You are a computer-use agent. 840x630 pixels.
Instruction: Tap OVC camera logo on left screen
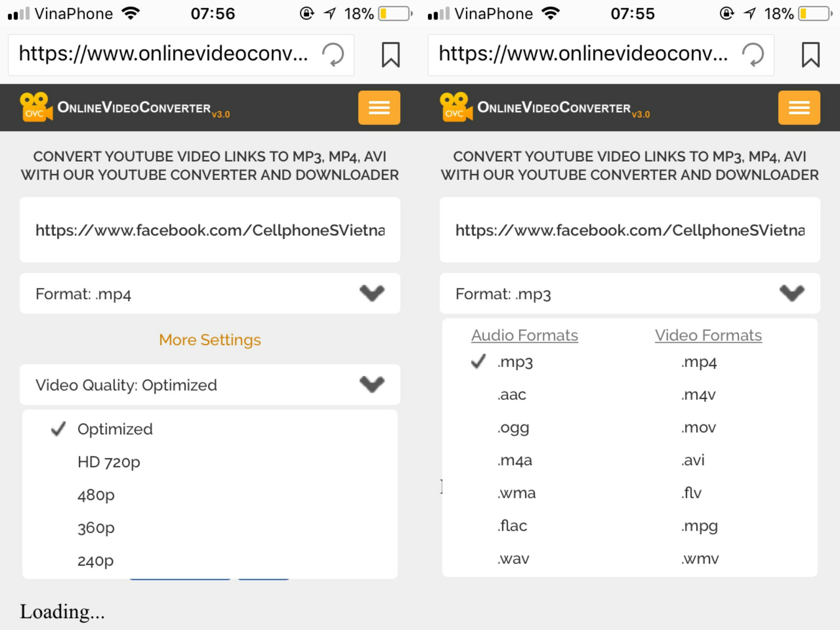point(36,107)
